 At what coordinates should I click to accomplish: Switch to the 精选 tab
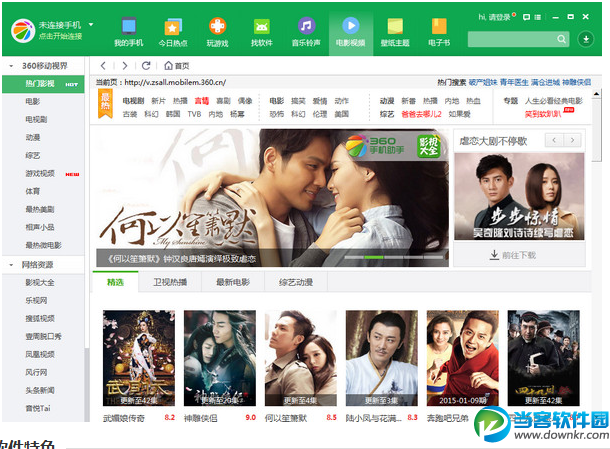tap(116, 282)
